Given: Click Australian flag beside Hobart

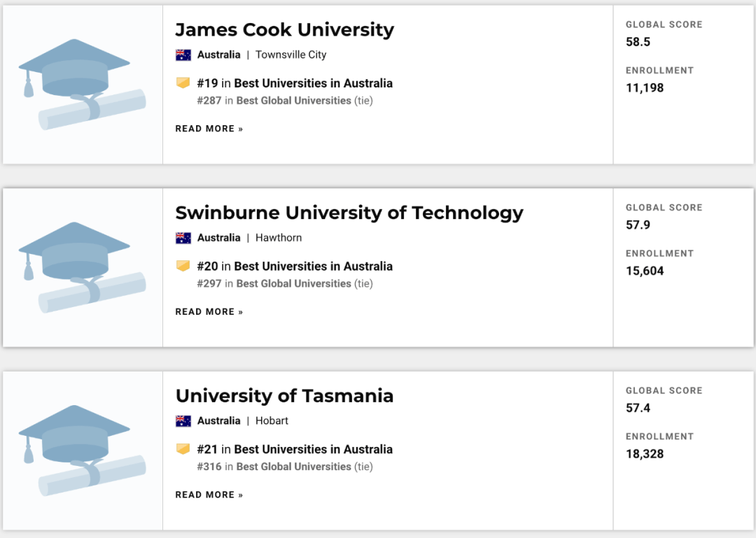Looking at the screenshot, I should tap(183, 421).
